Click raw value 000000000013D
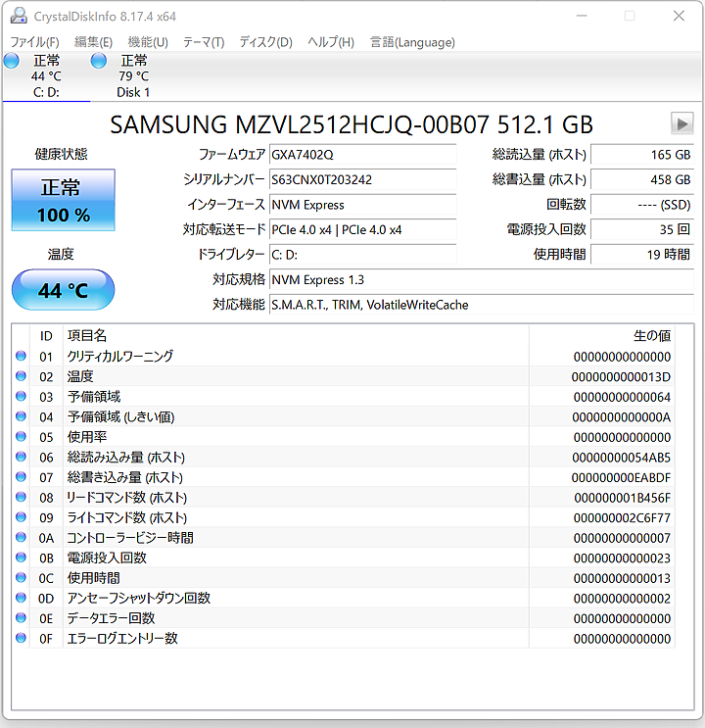 [621, 376]
